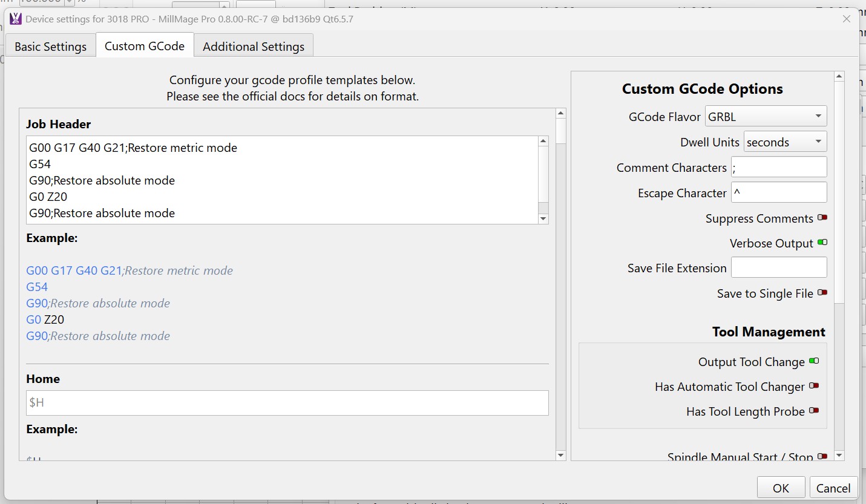
Task: Click the templates panel scroll-down arrow
Action: coord(560,455)
